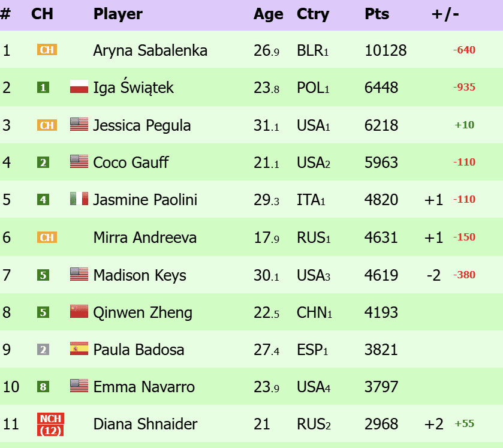
Task: Click the Italian flag beside Jasmine Paolini
Action: [79, 199]
